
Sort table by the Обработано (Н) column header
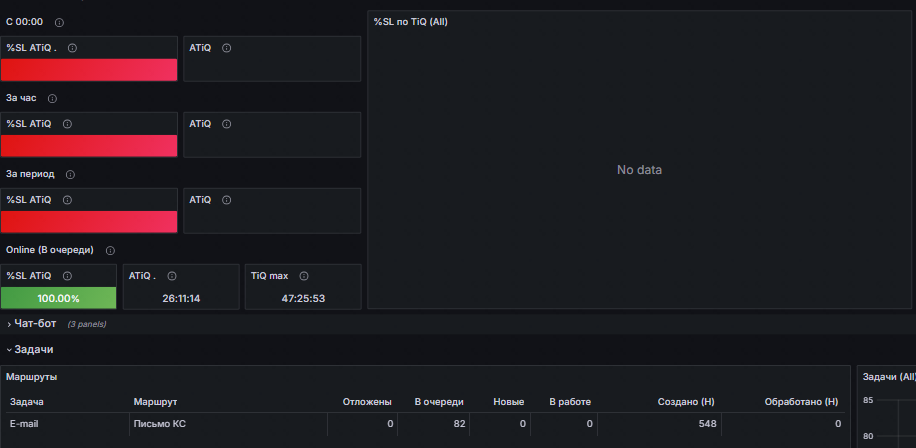point(802,402)
